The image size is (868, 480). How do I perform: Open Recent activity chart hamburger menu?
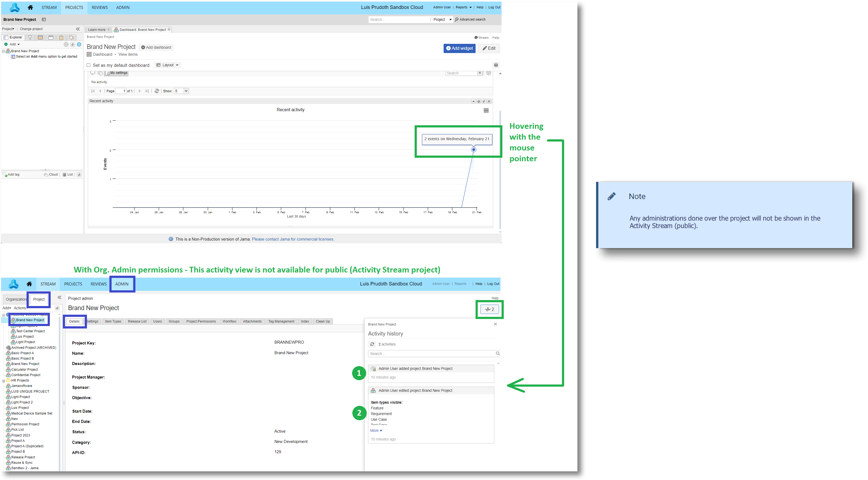486,110
